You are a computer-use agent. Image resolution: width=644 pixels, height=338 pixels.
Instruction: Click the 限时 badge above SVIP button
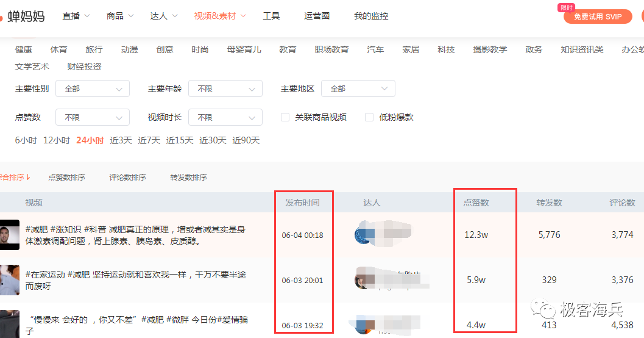click(566, 7)
